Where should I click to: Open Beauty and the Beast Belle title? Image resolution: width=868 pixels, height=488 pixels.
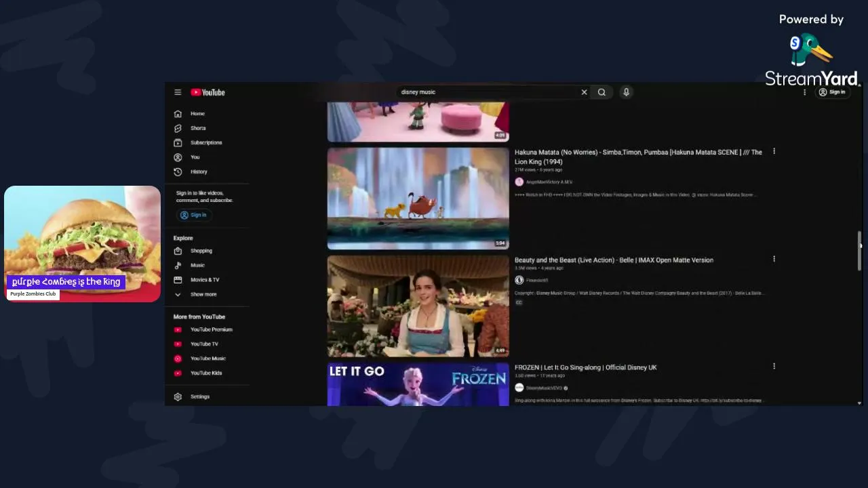[614, 260]
